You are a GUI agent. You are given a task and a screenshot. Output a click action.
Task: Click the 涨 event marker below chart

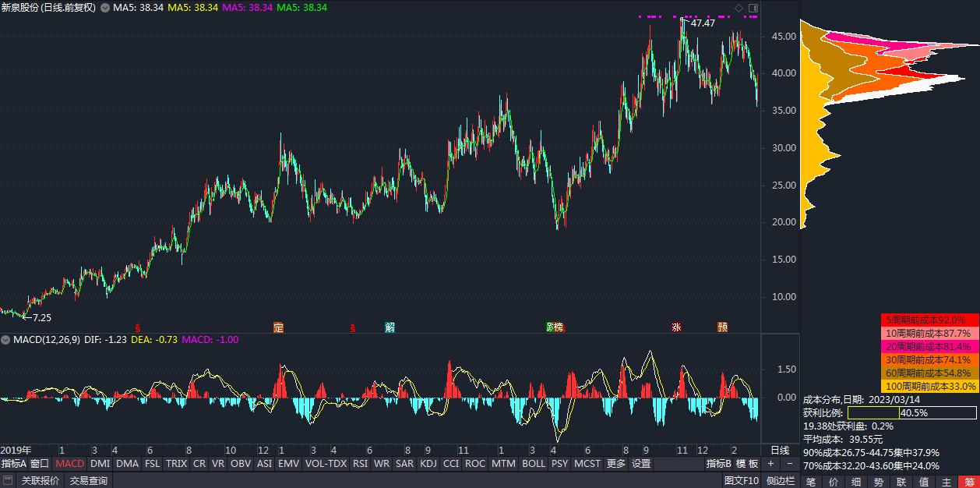click(x=676, y=327)
